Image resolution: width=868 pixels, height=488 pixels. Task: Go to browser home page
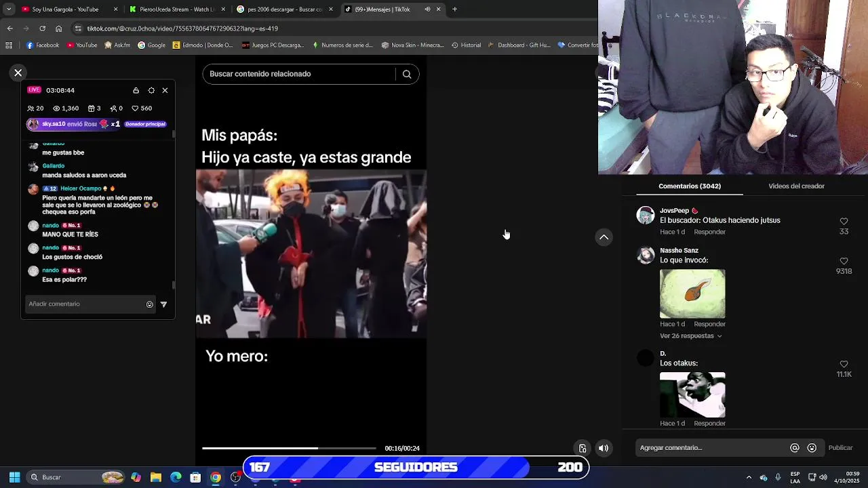click(x=59, y=28)
